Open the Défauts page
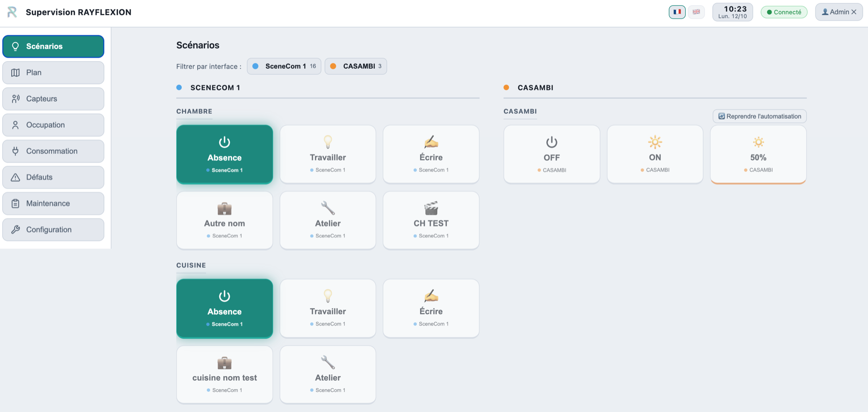Viewport: 868px width, 412px height. [x=53, y=177]
